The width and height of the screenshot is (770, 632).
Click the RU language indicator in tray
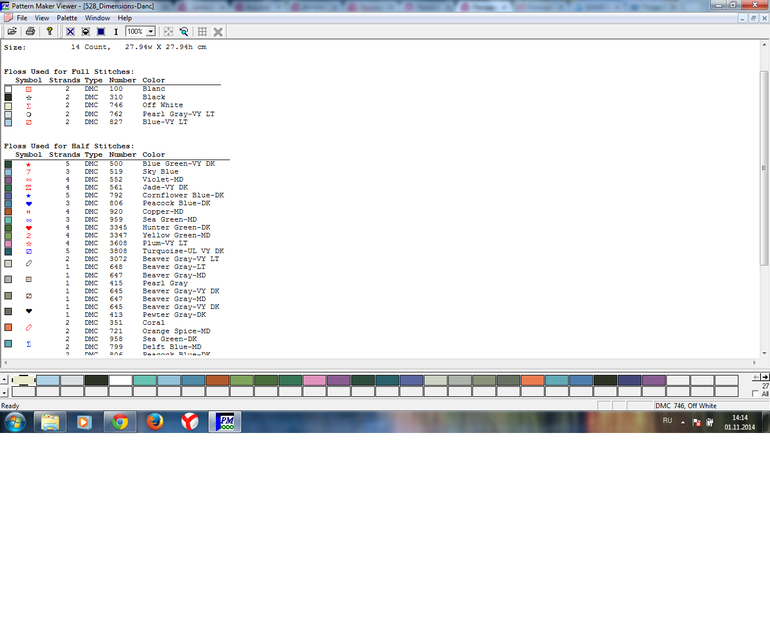[x=667, y=421]
